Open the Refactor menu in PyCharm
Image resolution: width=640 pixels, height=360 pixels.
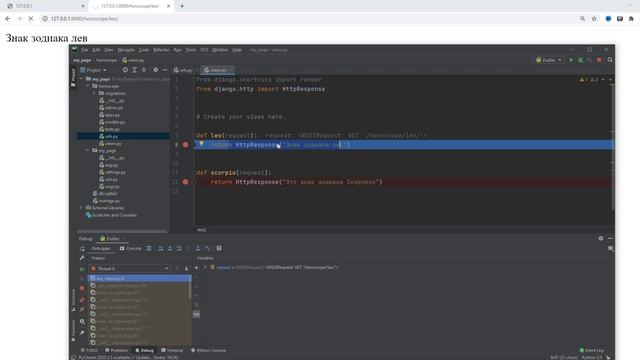pos(161,50)
